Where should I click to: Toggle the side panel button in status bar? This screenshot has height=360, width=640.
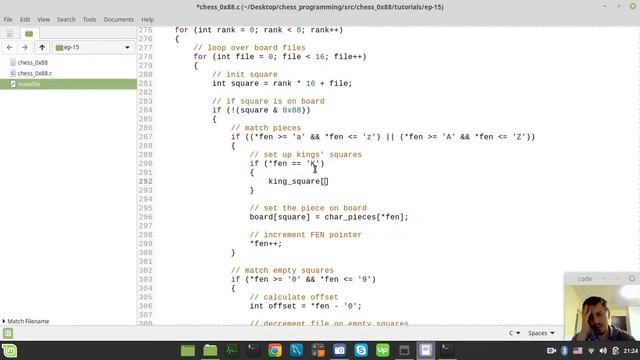point(8,333)
